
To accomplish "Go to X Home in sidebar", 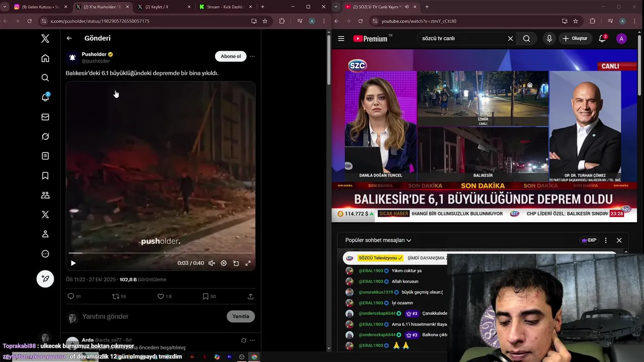I will coord(45,58).
